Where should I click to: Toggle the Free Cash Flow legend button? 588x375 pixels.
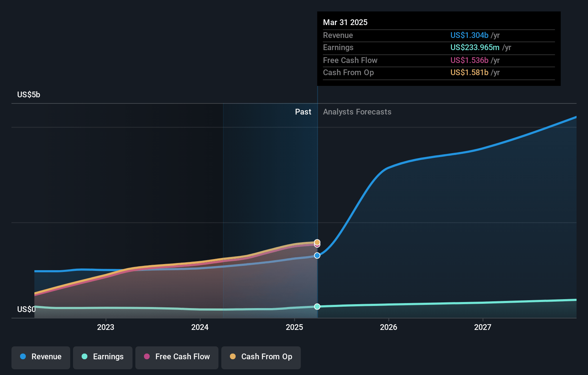(x=177, y=357)
